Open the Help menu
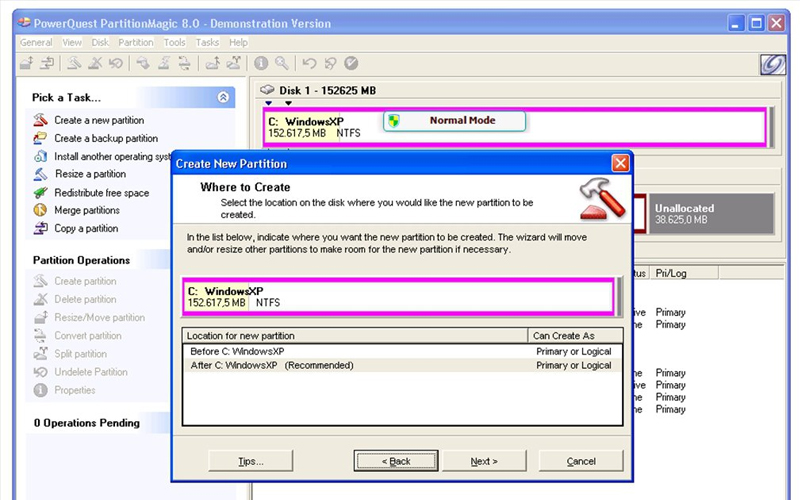The height and width of the screenshot is (500, 800). coord(238,42)
